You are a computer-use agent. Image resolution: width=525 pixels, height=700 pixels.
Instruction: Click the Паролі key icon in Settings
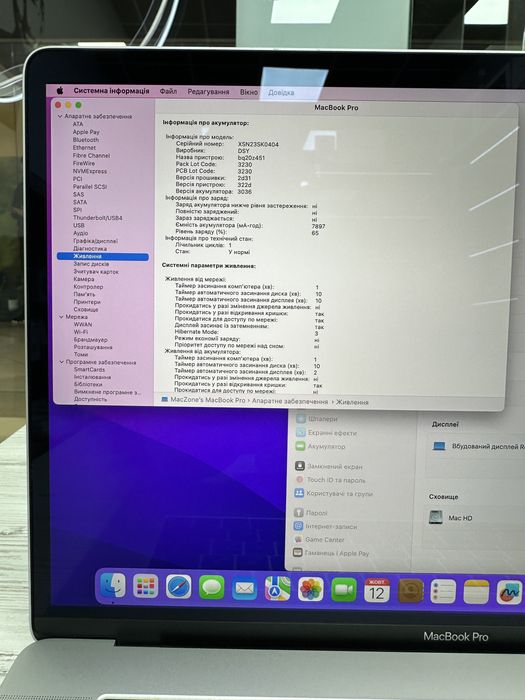point(299,513)
